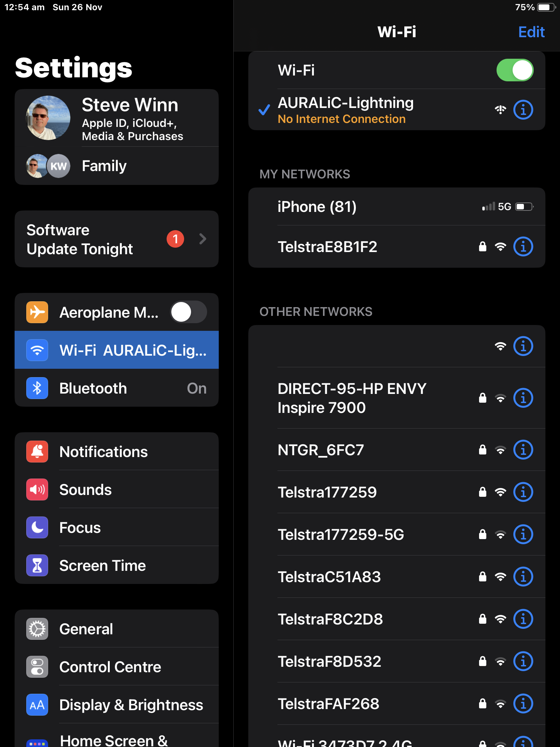Screen dimensions: 560x747
Task: Join DIRECT-95-HP ENVY Inspire 7900 network
Action: click(397, 398)
